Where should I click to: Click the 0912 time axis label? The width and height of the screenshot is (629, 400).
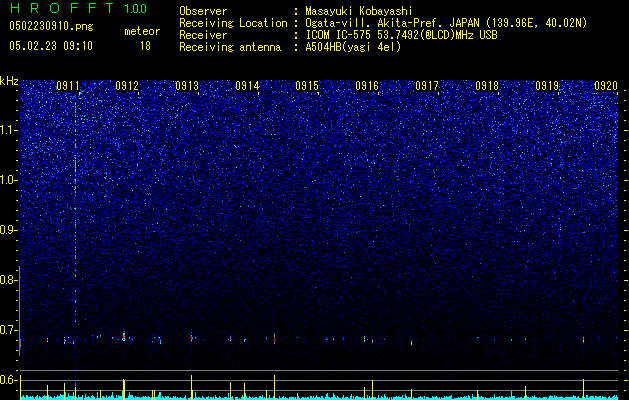127,86
